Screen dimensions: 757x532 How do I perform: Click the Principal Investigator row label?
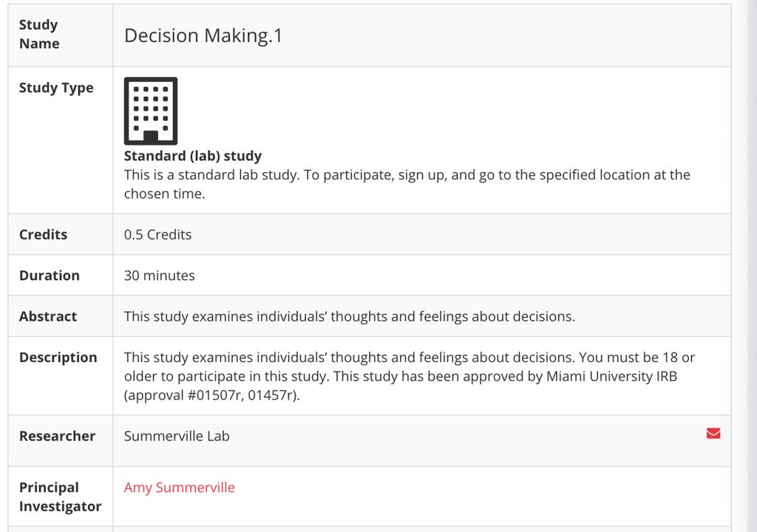(61, 497)
